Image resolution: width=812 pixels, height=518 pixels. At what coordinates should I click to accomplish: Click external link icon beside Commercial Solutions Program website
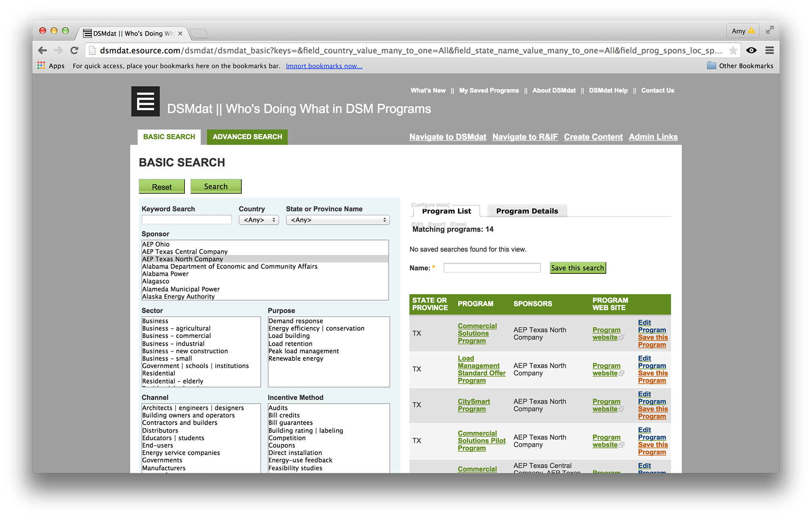pos(621,338)
